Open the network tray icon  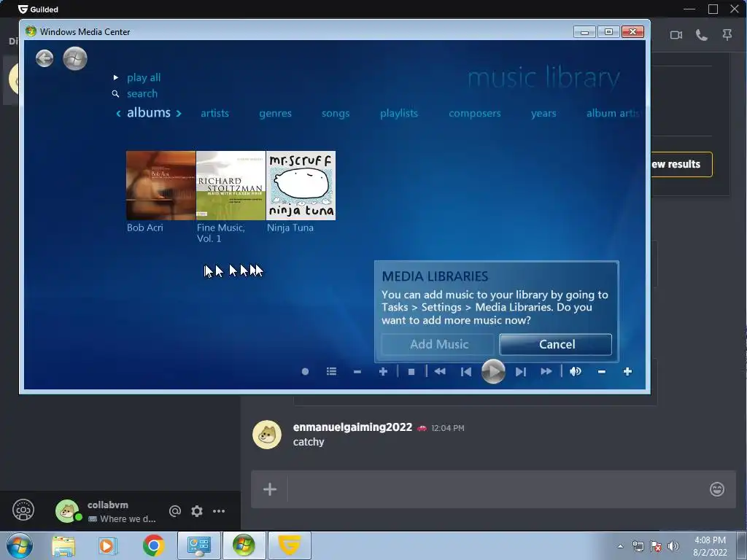tap(638, 546)
